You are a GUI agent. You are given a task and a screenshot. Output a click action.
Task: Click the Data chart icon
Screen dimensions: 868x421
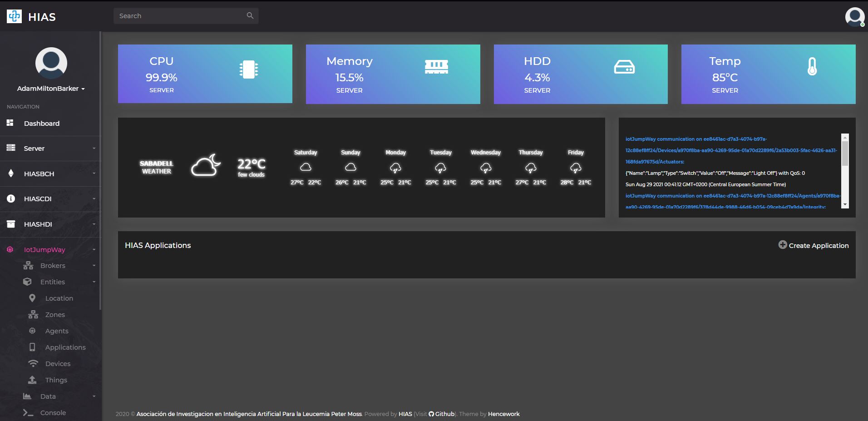point(27,396)
